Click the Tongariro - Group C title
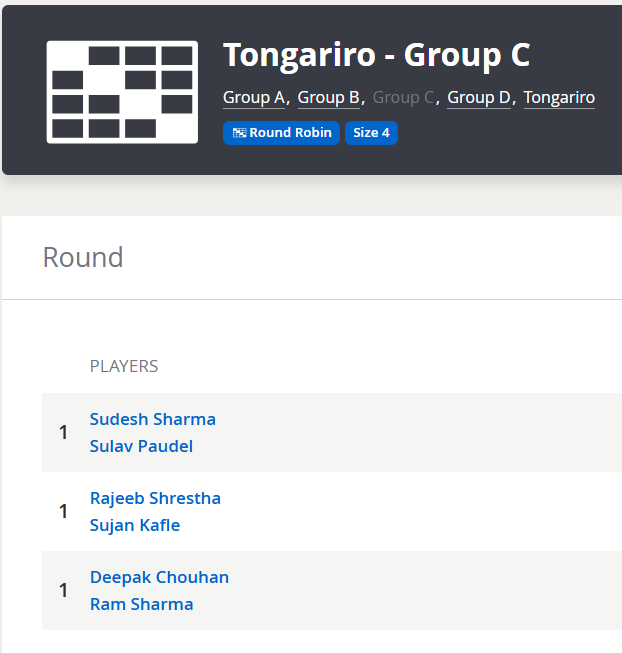The height and width of the screenshot is (653, 622). (376, 55)
